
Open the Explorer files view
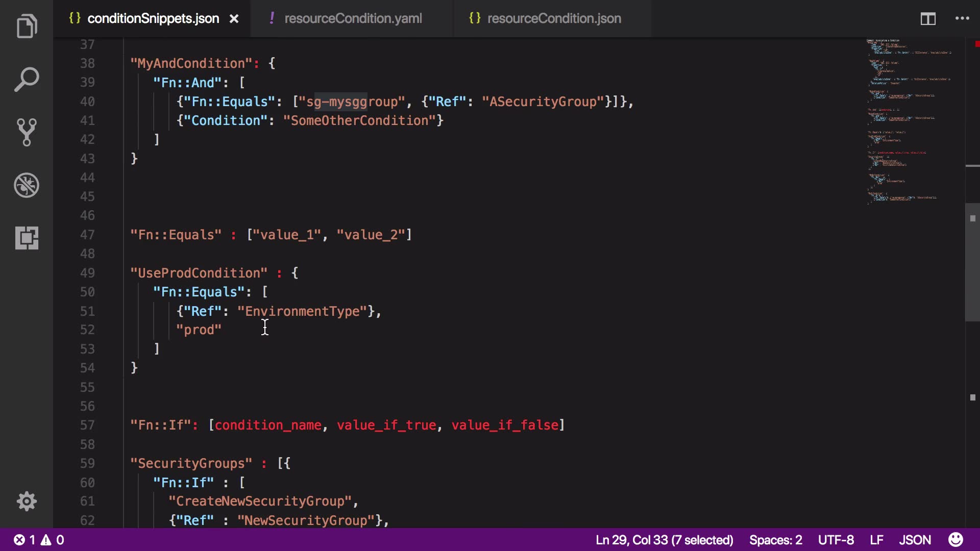27,27
